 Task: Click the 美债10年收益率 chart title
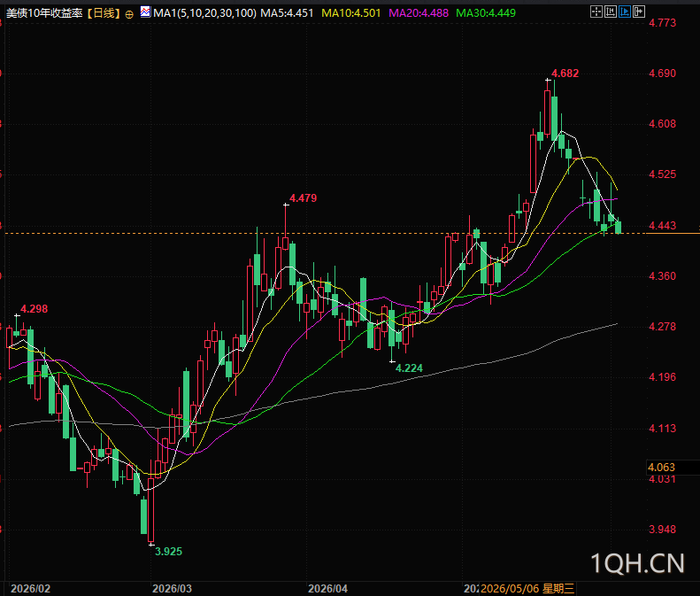click(x=44, y=13)
